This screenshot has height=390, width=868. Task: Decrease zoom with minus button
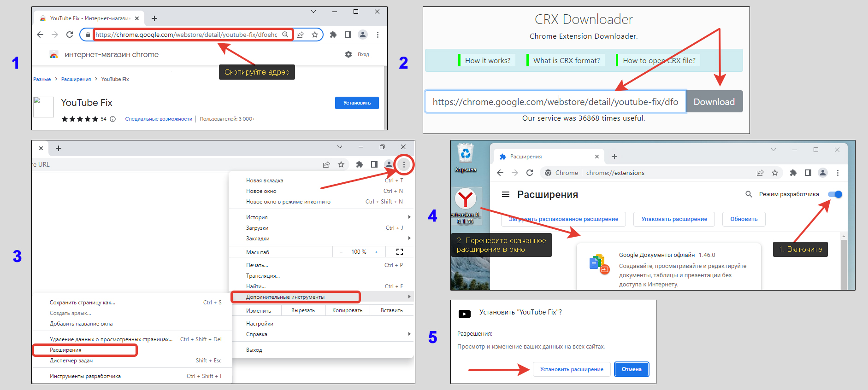coord(341,252)
